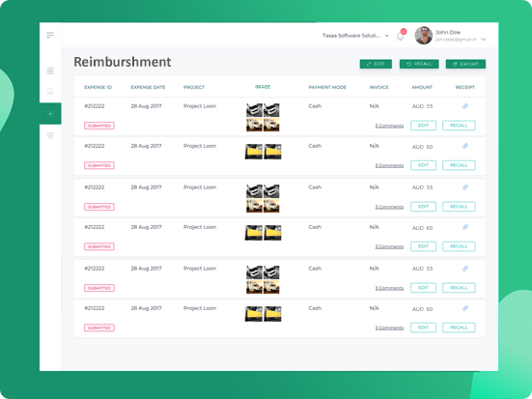Click the Invoice column header
This screenshot has width=532, height=399.
click(379, 87)
